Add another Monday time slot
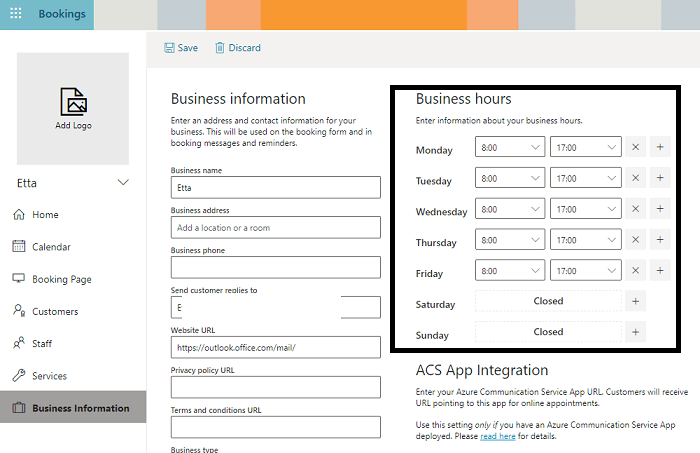 coord(660,147)
